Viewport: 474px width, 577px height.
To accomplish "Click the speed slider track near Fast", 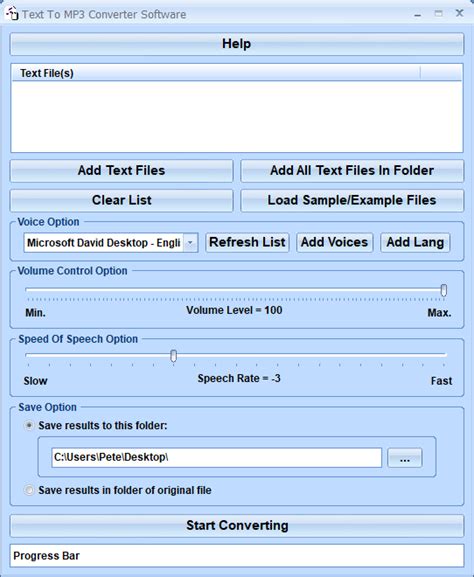I will pos(434,355).
